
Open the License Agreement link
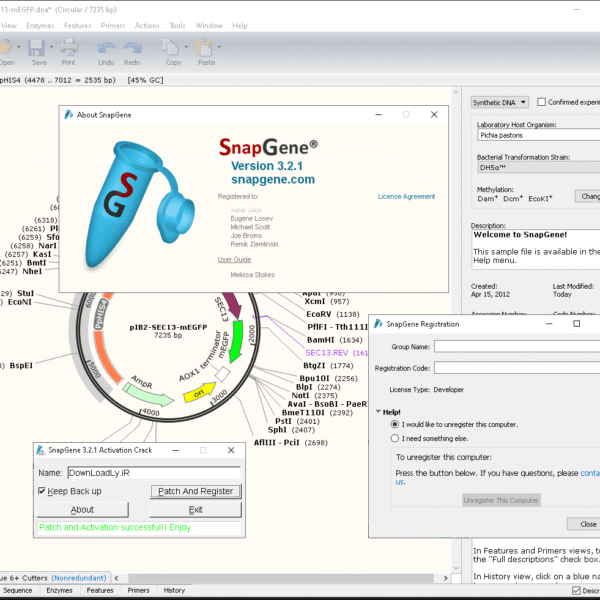[x=406, y=196]
